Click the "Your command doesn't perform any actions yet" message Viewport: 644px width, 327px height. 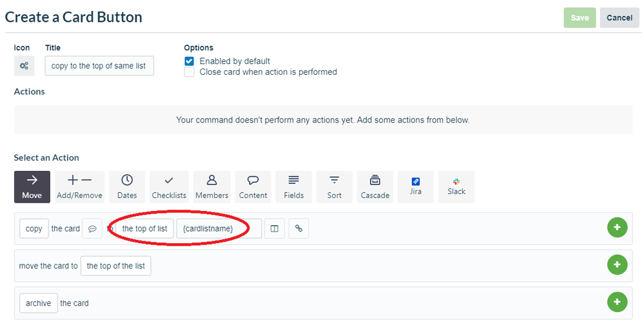[323, 120]
